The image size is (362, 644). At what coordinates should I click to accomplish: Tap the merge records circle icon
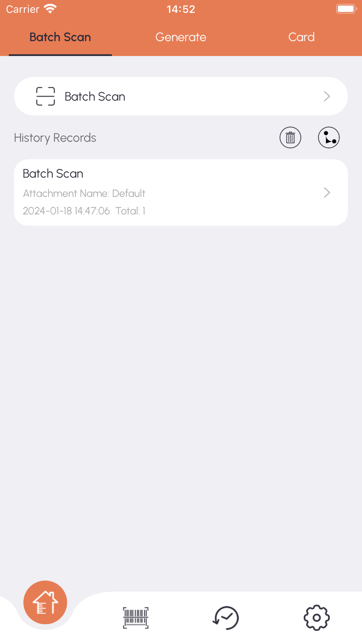329,137
